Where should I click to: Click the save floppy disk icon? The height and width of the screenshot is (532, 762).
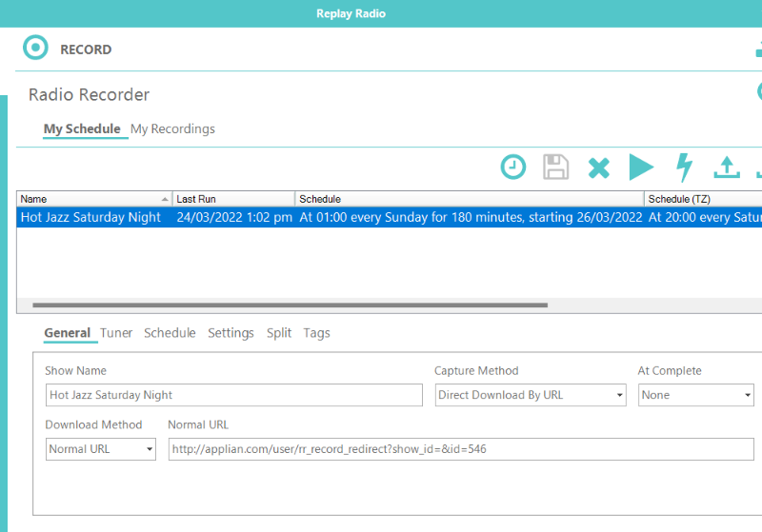(555, 167)
